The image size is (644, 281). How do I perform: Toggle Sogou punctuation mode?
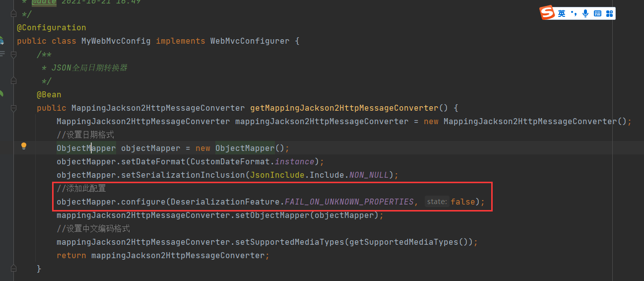point(574,13)
